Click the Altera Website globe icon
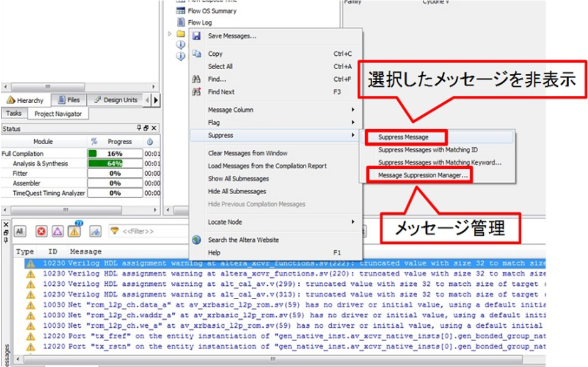The image size is (588, 367). 196,240
